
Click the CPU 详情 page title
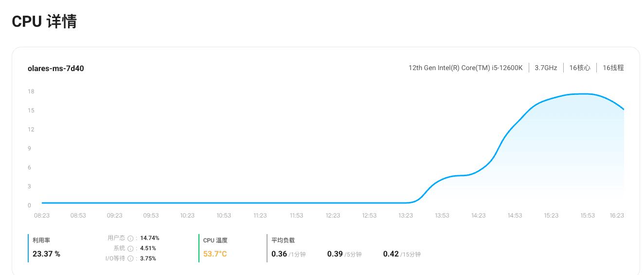pos(44,21)
